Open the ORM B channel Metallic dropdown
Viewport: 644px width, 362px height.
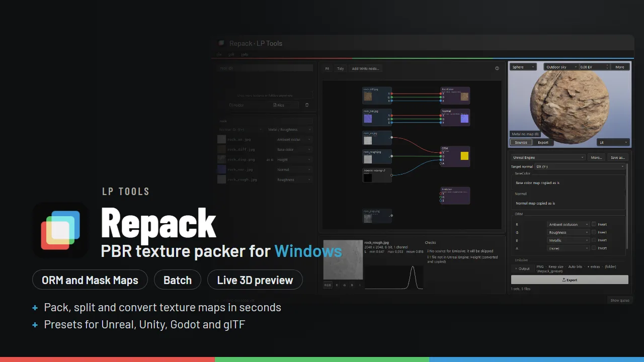tap(568, 240)
